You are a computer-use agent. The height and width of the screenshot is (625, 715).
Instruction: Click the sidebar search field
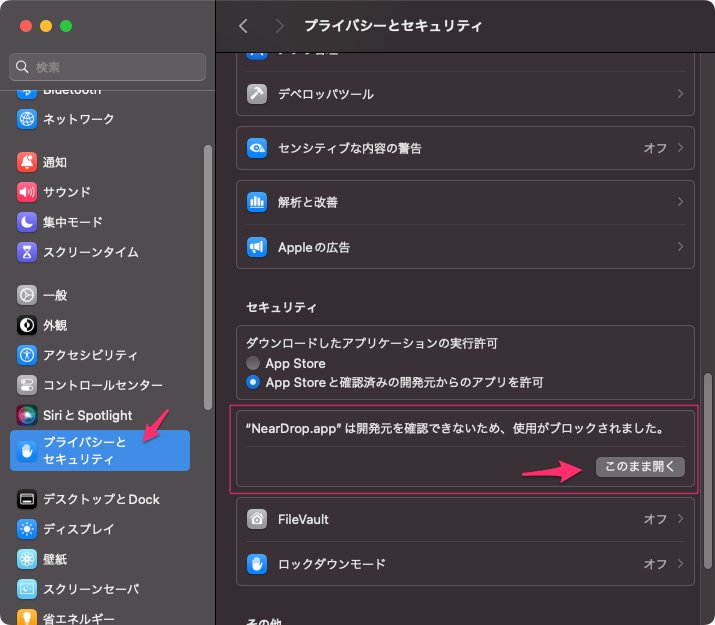(108, 67)
